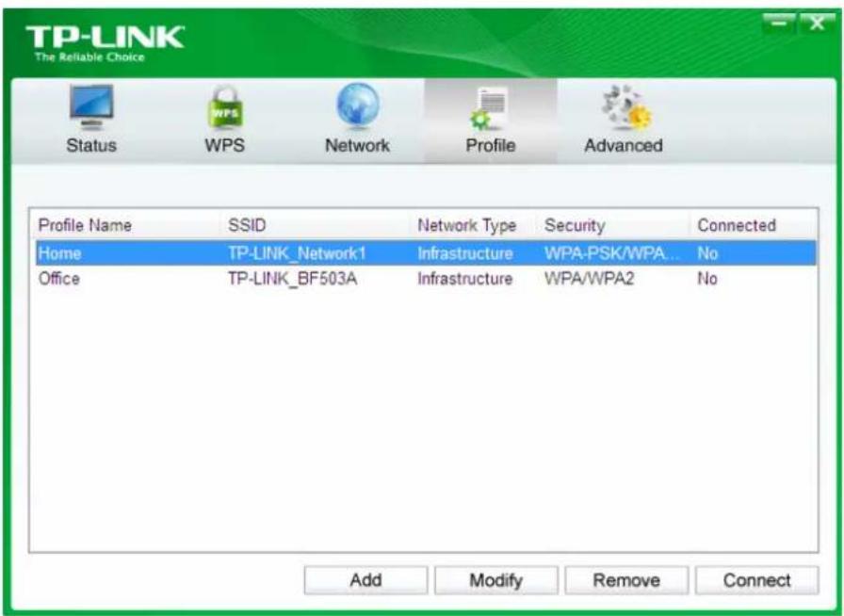Sort by Connected column header
This screenshot has height=616, width=844.
pyautogui.click(x=737, y=225)
